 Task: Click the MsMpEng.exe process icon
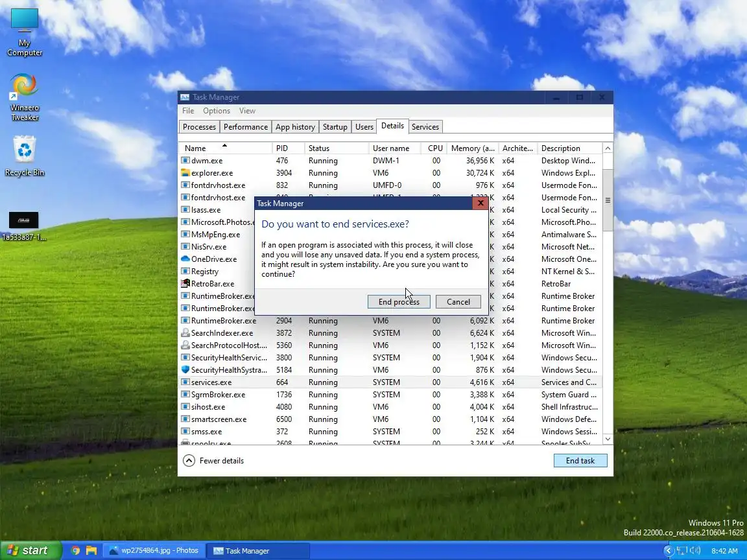click(185, 234)
